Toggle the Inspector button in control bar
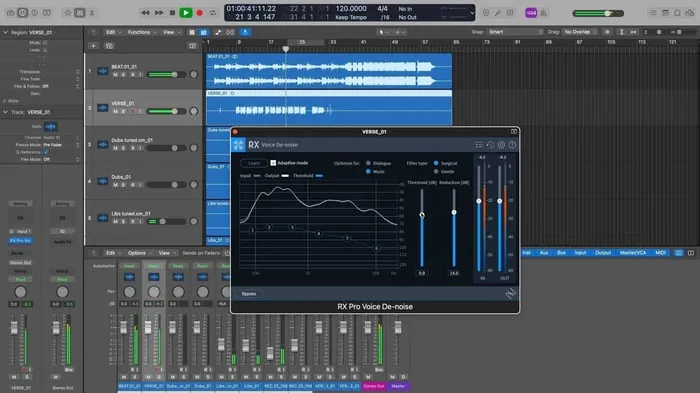 coord(22,13)
